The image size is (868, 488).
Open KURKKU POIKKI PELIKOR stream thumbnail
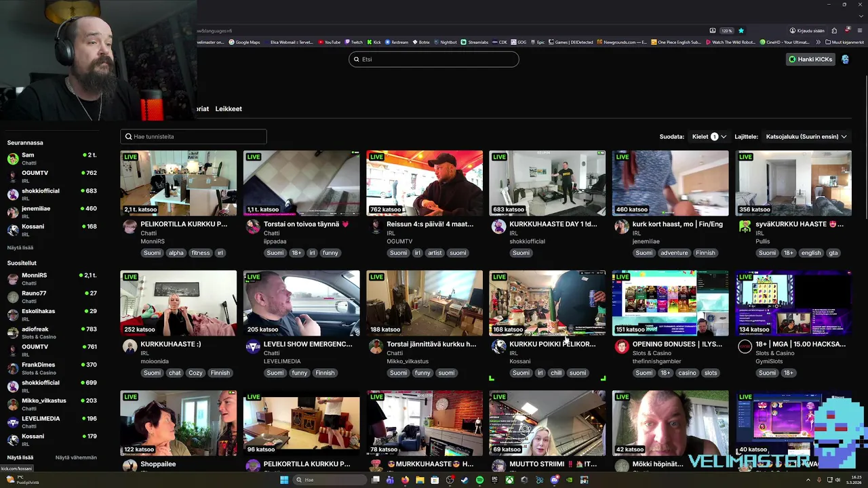pyautogui.click(x=547, y=303)
